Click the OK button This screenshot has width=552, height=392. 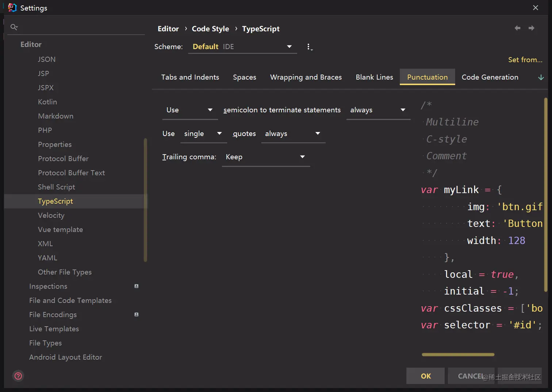click(425, 376)
